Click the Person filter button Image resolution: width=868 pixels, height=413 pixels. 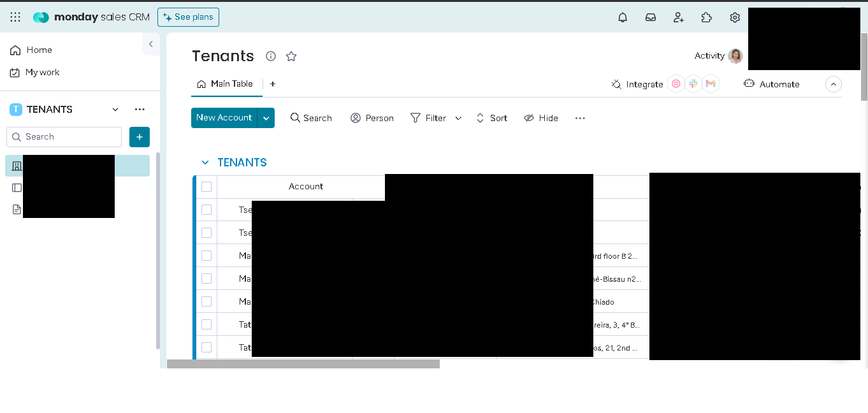click(x=372, y=118)
